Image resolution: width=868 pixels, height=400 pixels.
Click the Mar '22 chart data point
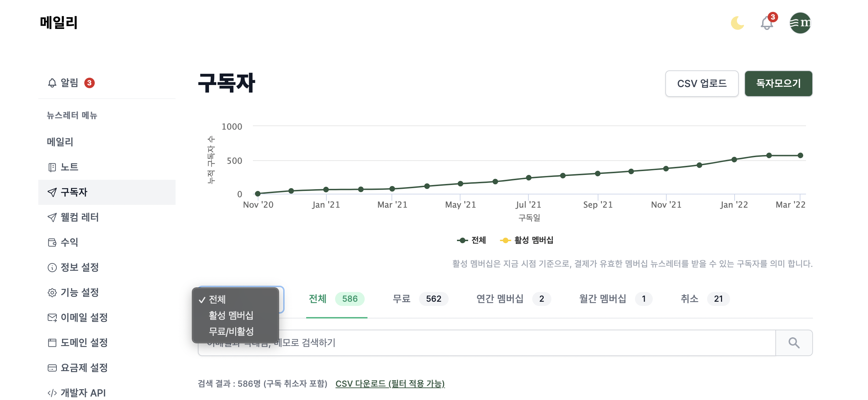click(x=800, y=155)
